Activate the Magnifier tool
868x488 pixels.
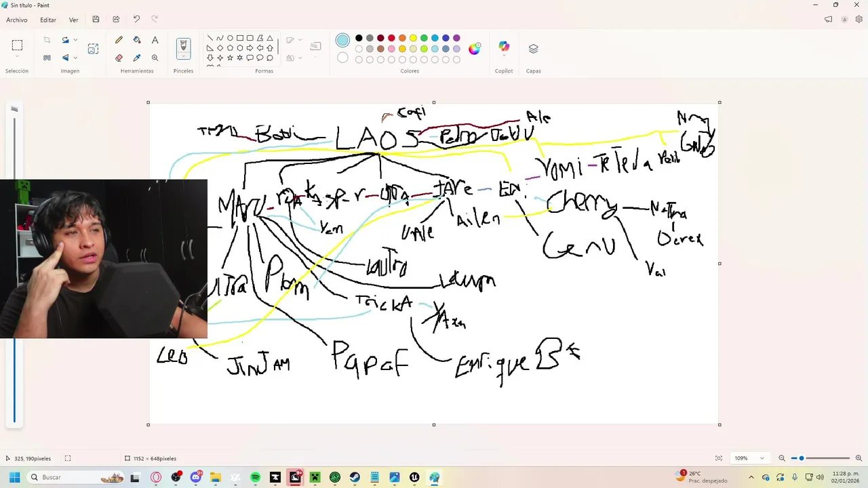point(155,58)
